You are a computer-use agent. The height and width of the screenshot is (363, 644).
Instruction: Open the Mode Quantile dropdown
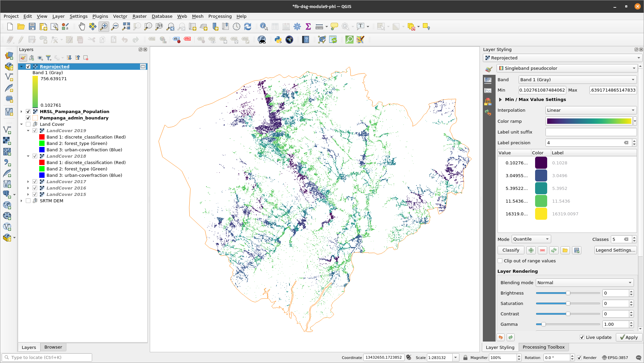[x=531, y=239]
